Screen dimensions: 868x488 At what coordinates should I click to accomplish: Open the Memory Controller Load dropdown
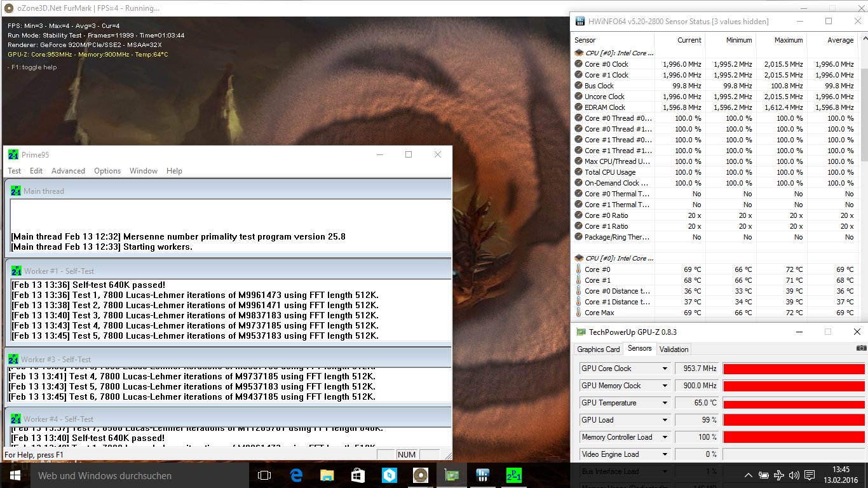pos(665,437)
